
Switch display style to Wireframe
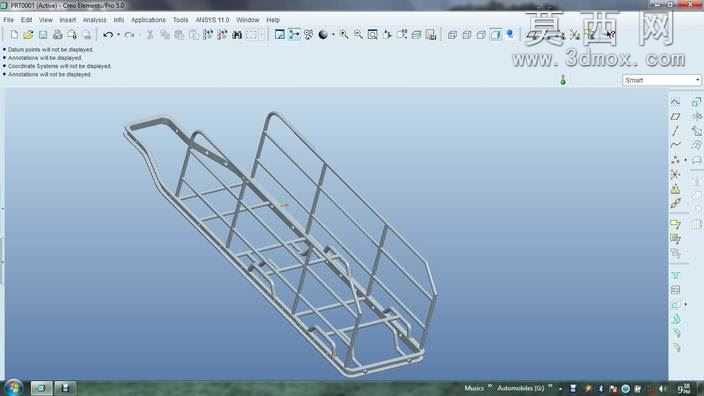(452, 35)
